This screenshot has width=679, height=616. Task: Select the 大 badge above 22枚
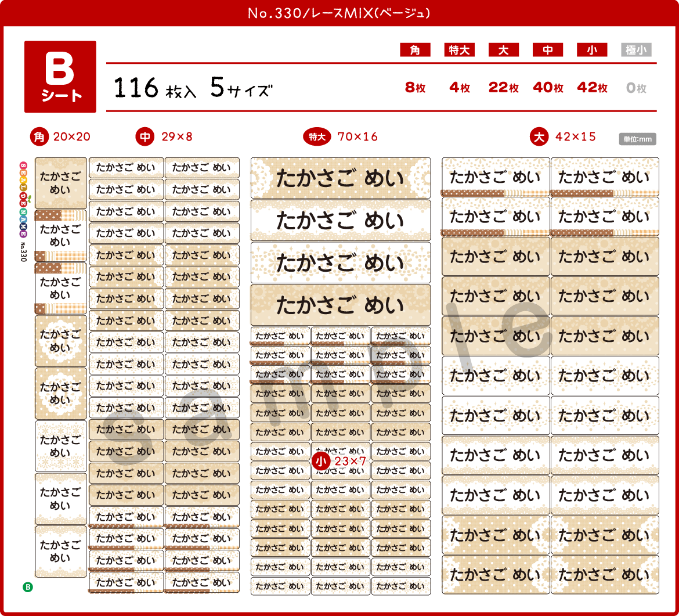[504, 50]
